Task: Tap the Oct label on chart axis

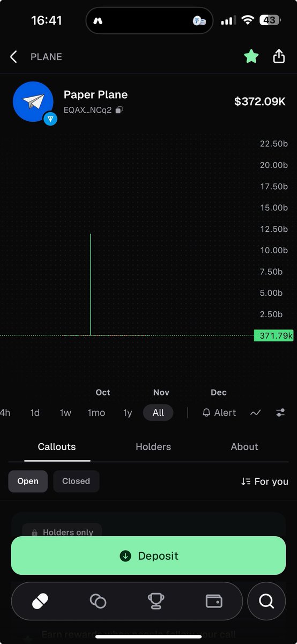Action: [x=103, y=392]
